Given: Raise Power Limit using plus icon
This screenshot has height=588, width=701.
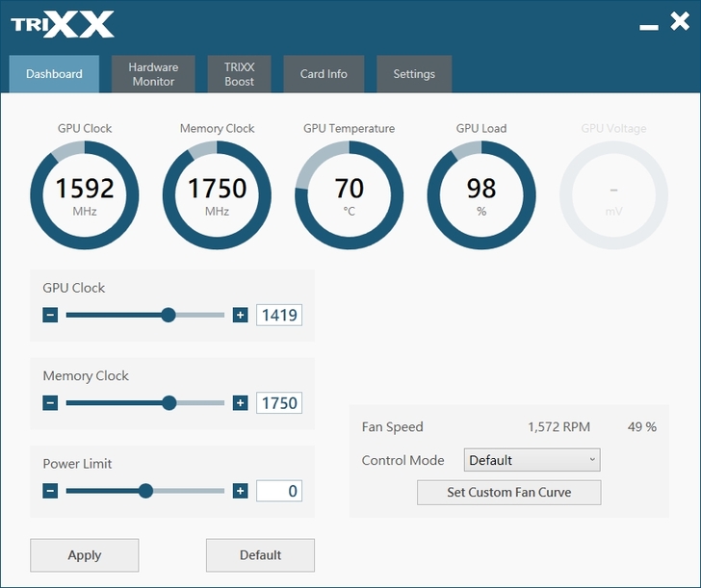Looking at the screenshot, I should pos(241,491).
